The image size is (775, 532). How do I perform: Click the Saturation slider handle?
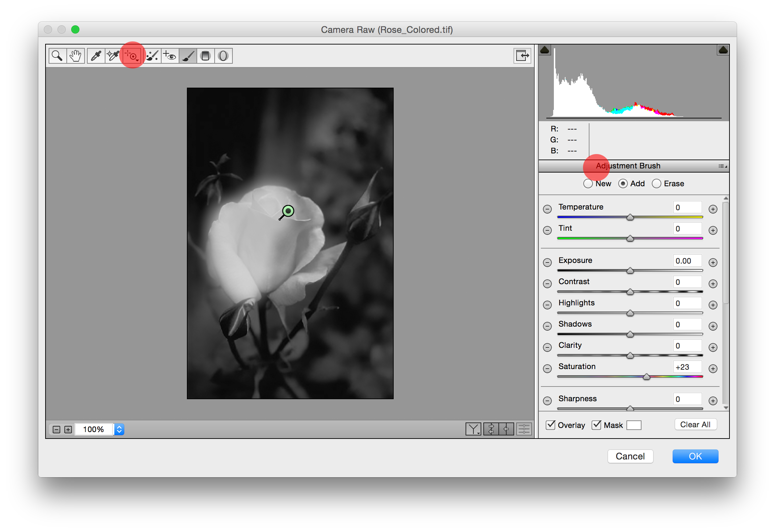click(x=646, y=377)
